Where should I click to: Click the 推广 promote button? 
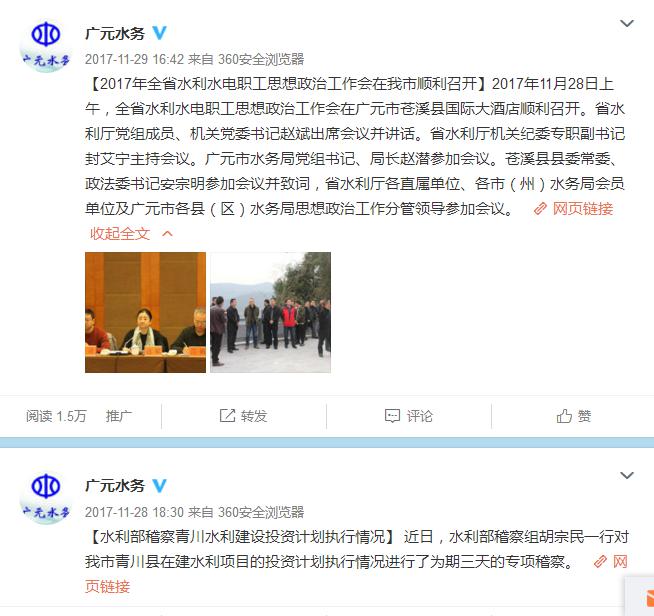pyautogui.click(x=119, y=416)
